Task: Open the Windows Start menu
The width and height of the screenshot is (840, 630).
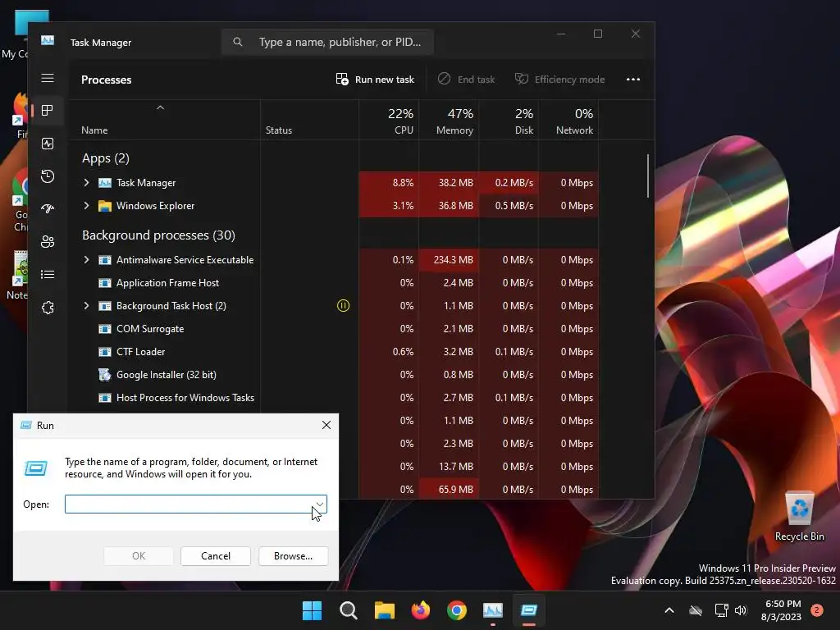Action: tap(313, 610)
